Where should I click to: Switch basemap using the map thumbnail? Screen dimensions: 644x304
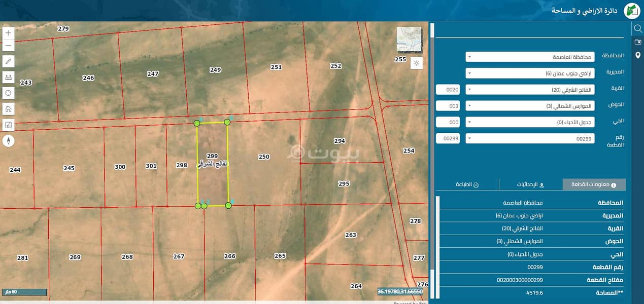409,40
